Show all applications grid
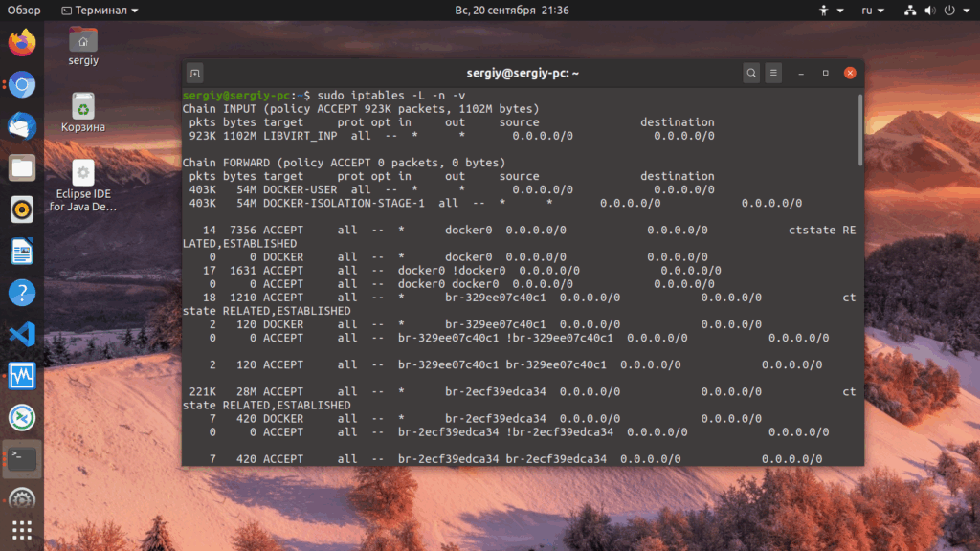Viewport: 980px width, 551px height. coord(22,530)
